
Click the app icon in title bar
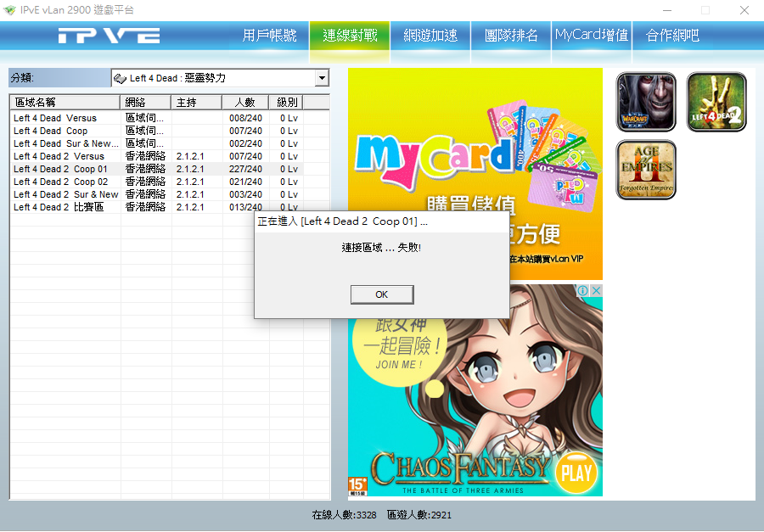click(x=9, y=10)
